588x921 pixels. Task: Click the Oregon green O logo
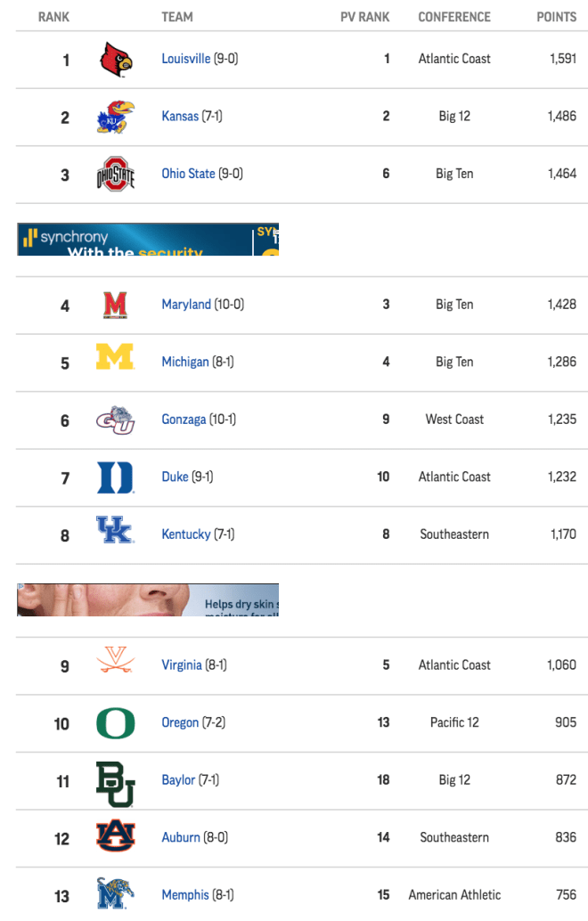(x=116, y=723)
